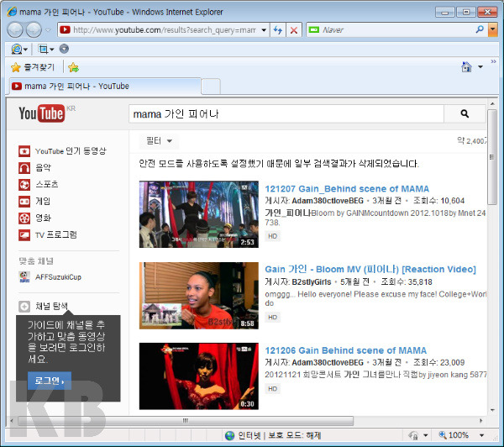Viewport: 504px width, 447px height.
Task: Open thumbnail of 121207 Gain_Behind scene video
Action: [x=198, y=214]
